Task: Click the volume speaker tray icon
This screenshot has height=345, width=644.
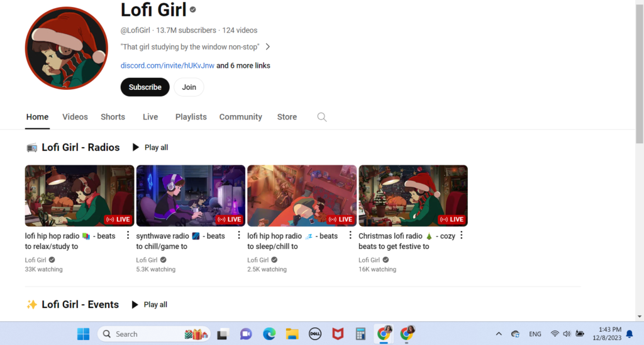Action: (567, 334)
